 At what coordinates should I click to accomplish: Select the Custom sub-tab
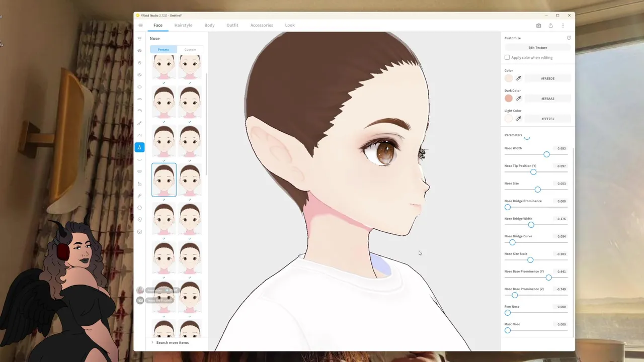pyautogui.click(x=190, y=49)
